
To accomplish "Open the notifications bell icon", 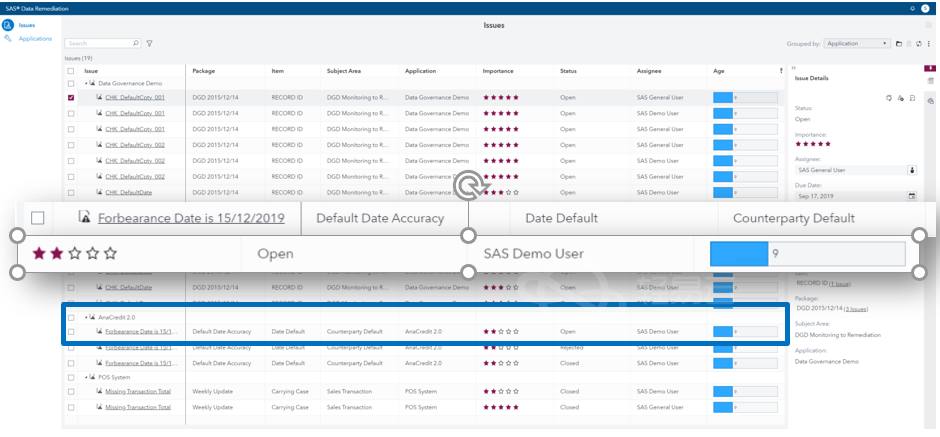I will click(x=912, y=8).
